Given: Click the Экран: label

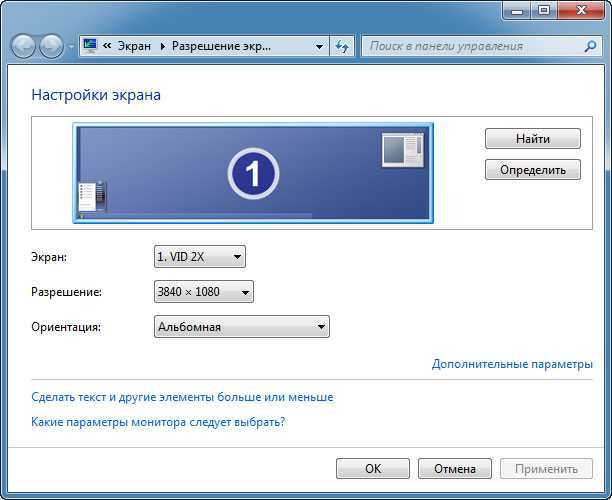Looking at the screenshot, I should [x=49, y=257].
